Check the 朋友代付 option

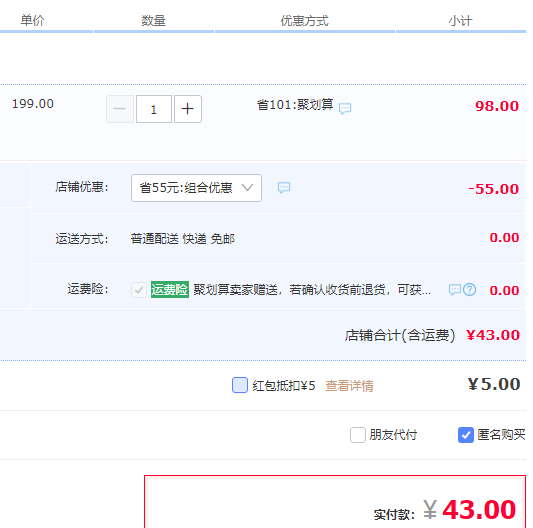358,435
